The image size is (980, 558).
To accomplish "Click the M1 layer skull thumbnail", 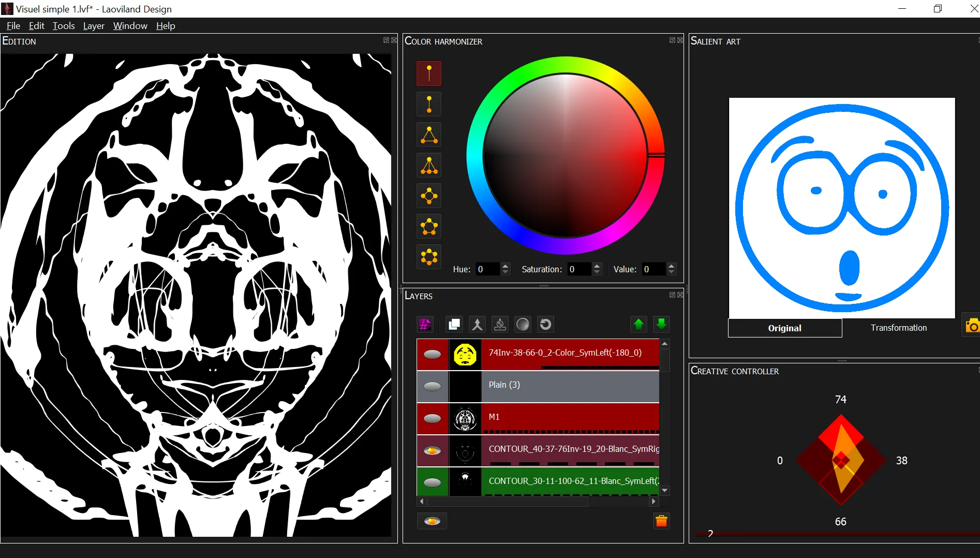I will (x=465, y=419).
